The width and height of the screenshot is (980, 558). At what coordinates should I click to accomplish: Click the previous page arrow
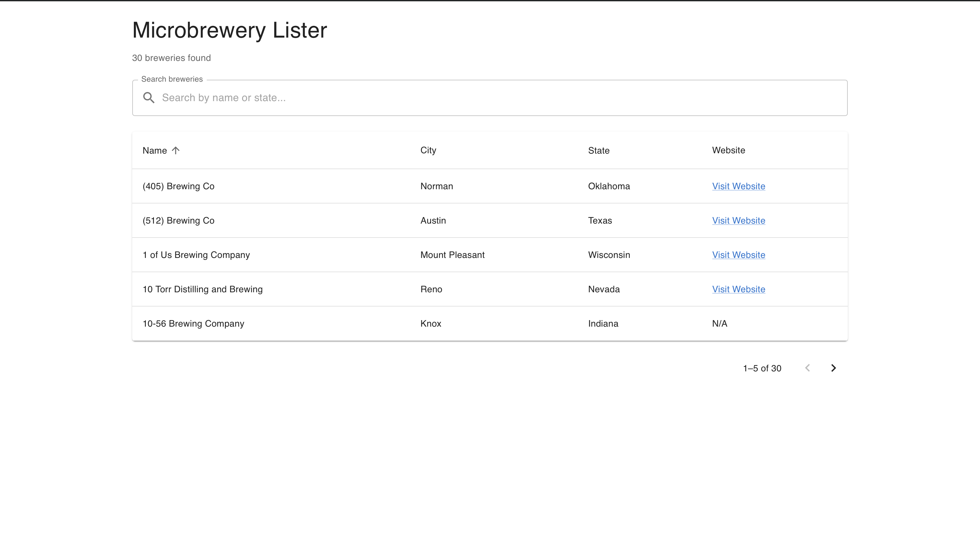pos(808,368)
